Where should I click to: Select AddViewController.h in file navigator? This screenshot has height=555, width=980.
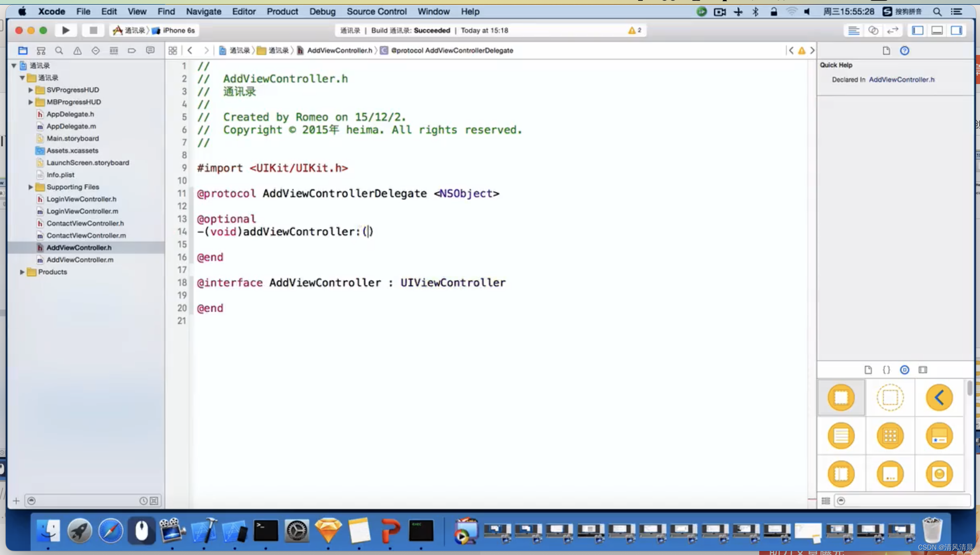79,247
